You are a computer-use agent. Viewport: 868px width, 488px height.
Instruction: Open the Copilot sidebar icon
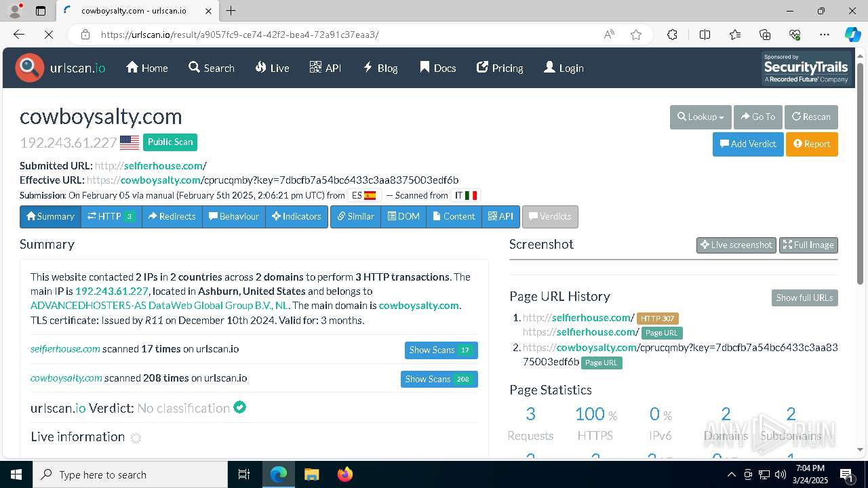tap(852, 35)
